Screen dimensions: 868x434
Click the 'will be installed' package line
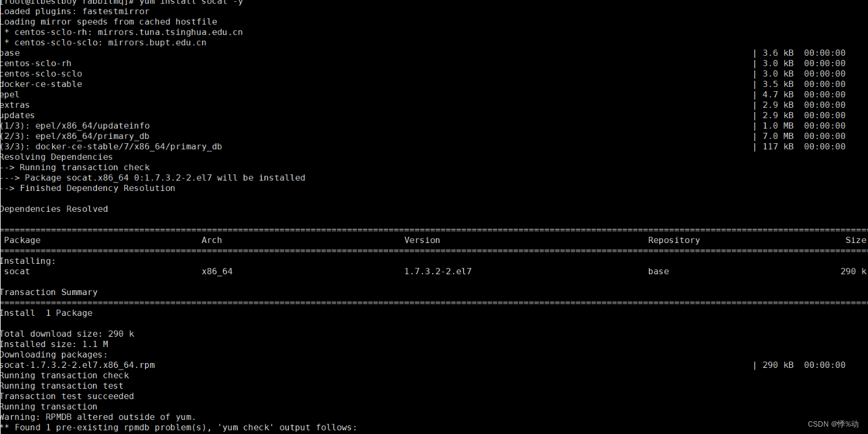(152, 178)
